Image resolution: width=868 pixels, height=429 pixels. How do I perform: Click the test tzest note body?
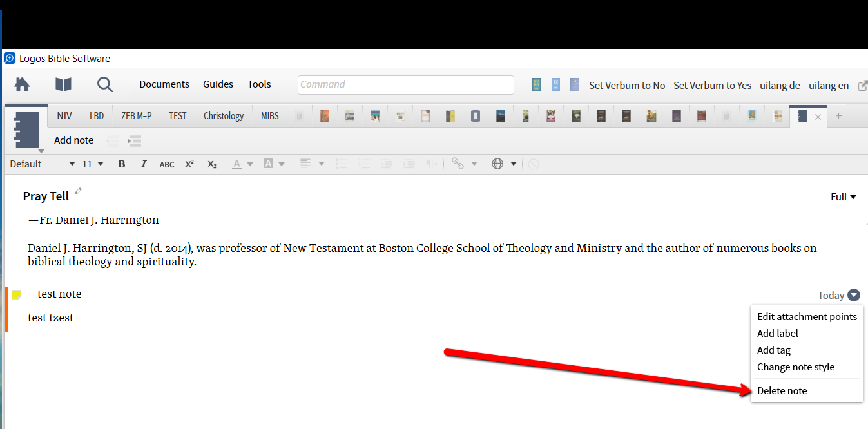click(x=51, y=318)
